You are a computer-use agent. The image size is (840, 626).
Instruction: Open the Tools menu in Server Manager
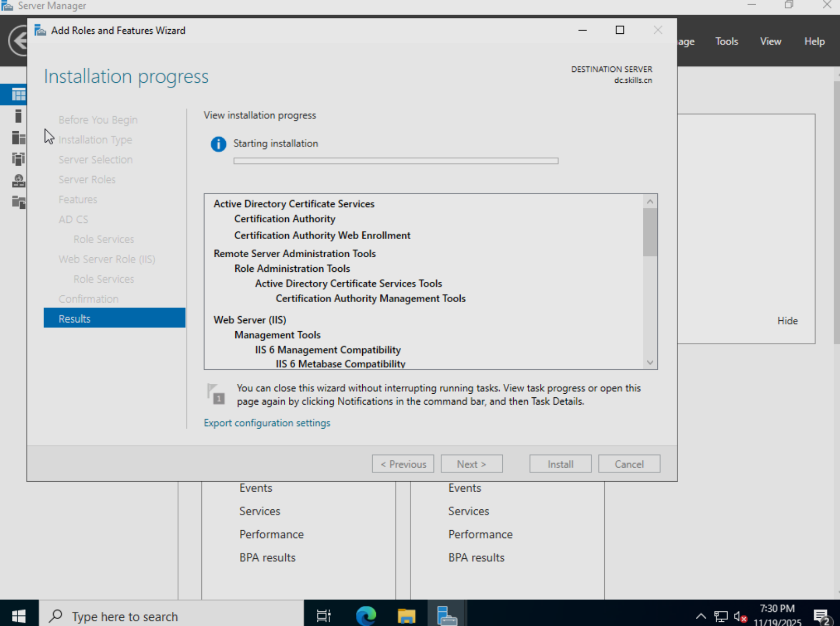727,41
